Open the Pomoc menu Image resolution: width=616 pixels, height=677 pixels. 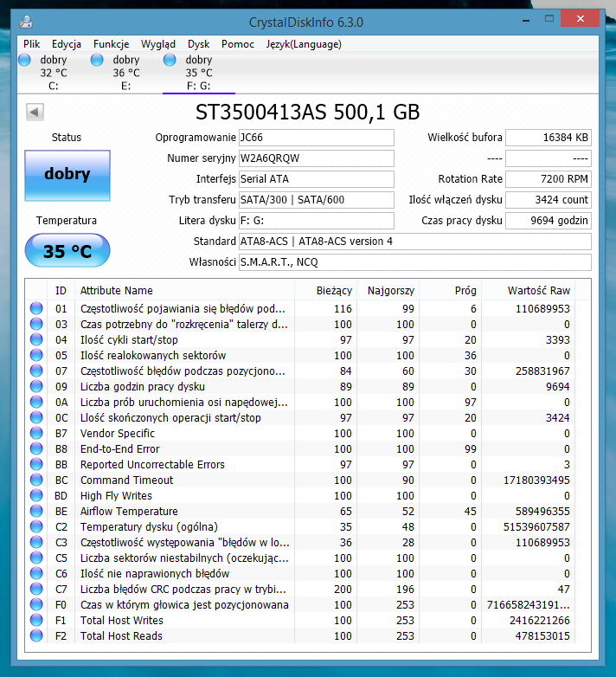click(238, 44)
